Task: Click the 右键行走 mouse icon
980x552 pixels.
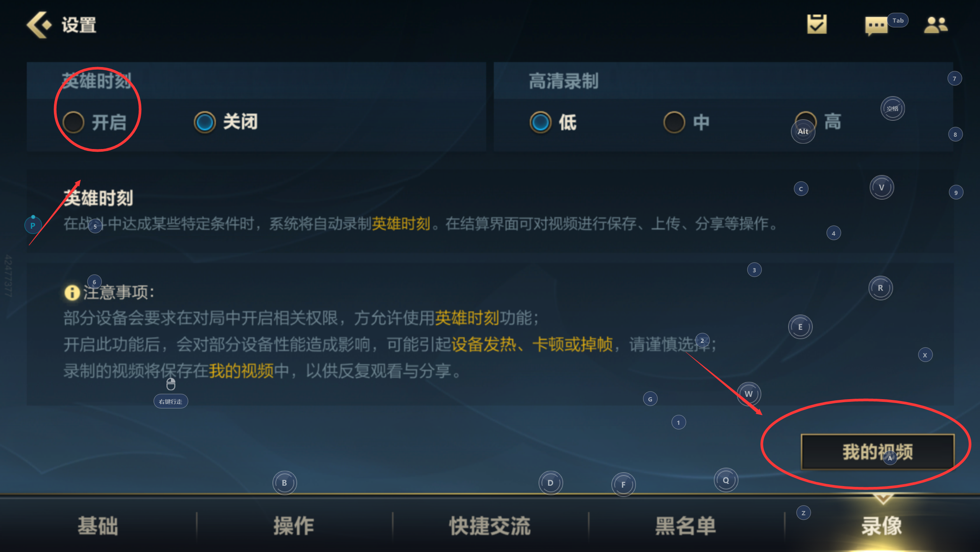Action: (x=171, y=384)
